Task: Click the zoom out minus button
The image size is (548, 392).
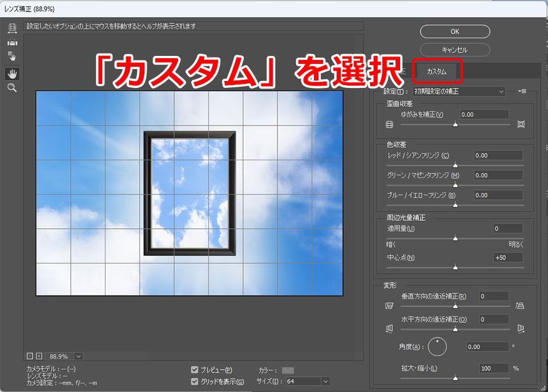Action: (30, 356)
